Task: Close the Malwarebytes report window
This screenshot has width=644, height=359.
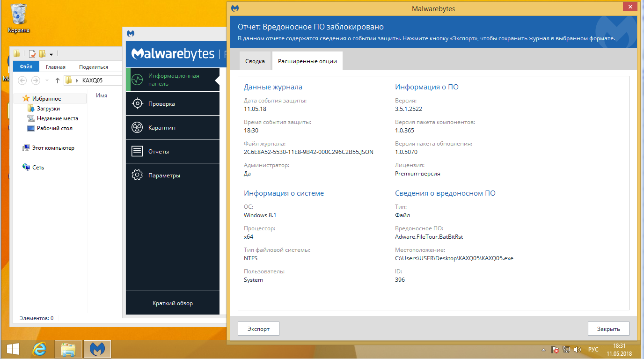Action: point(629,7)
